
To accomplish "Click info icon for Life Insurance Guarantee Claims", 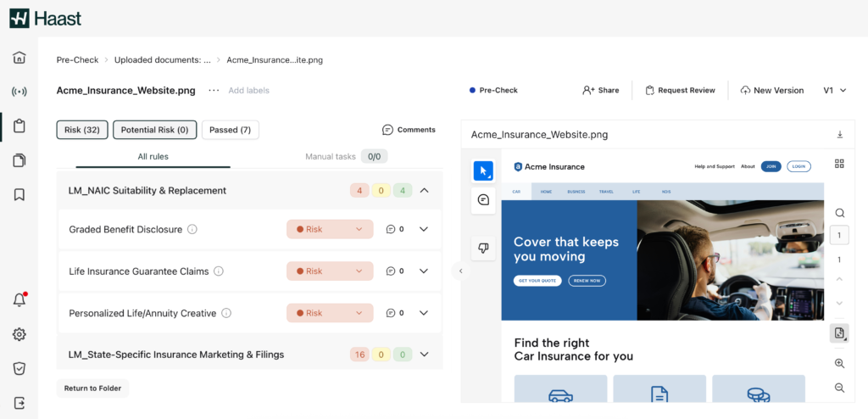I will click(219, 271).
